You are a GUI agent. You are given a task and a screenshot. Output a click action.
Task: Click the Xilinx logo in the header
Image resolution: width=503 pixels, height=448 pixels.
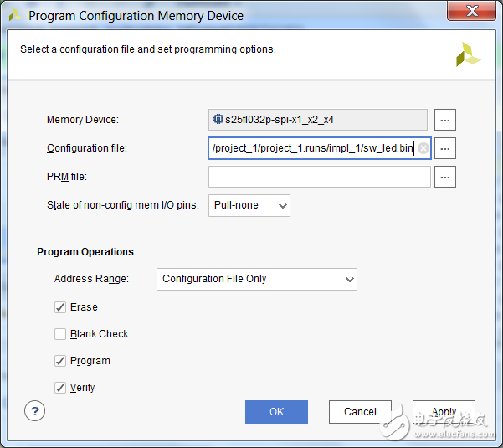[x=468, y=54]
